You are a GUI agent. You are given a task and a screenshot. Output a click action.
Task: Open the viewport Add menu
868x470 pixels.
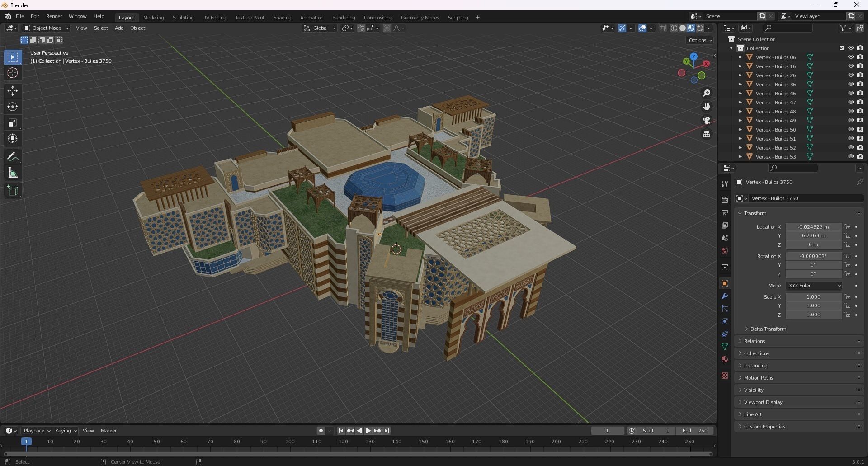point(119,28)
